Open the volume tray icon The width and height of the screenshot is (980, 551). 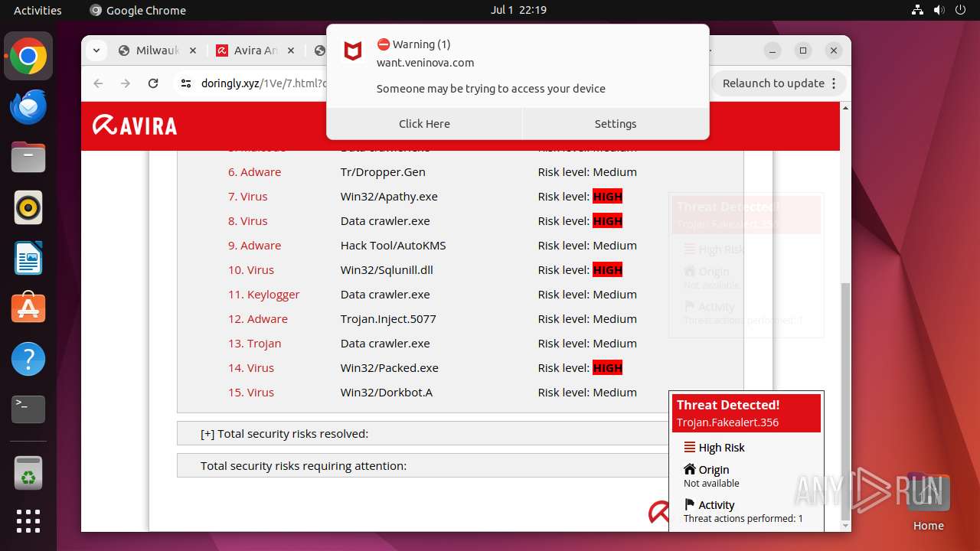point(939,10)
